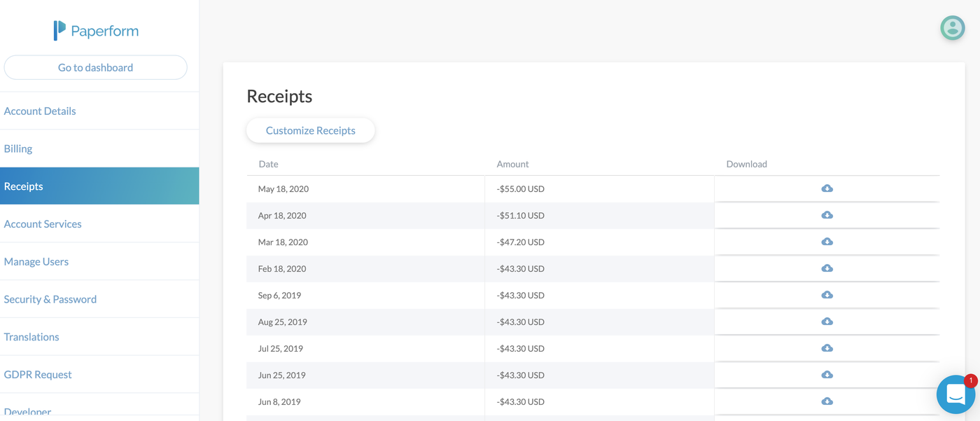Navigate to Manage Users
This screenshot has width=980, height=421.
pos(36,261)
